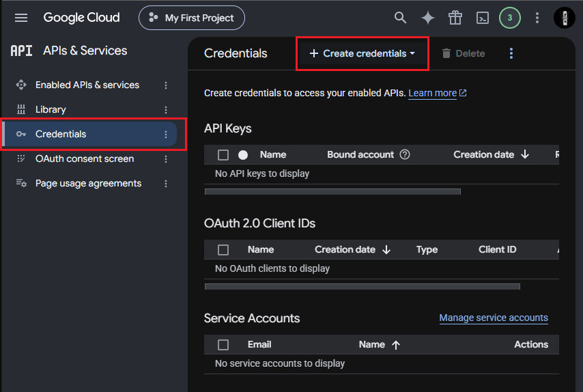Viewport: 583px width, 392px height.
Task: Click the Page usage agreements icon
Action: (x=20, y=183)
